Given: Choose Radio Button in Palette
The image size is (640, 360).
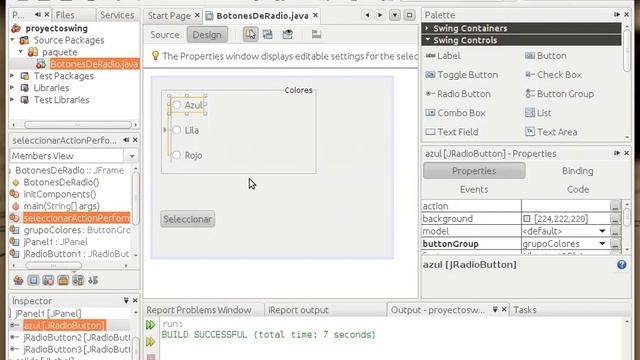Looking at the screenshot, I should [458, 94].
